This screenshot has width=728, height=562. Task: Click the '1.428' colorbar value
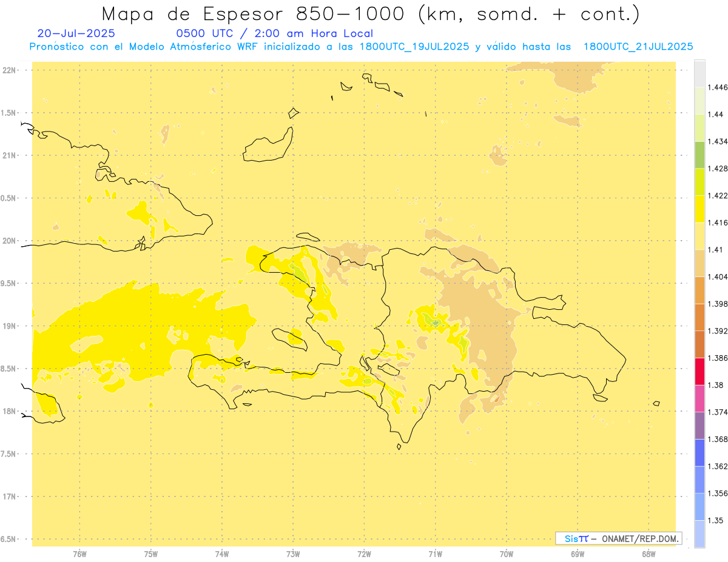[717, 169]
